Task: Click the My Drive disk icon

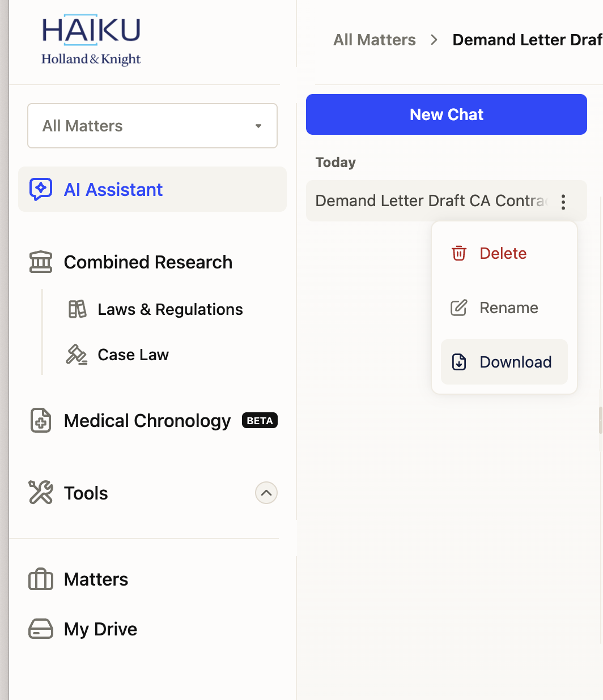Action: click(x=41, y=629)
